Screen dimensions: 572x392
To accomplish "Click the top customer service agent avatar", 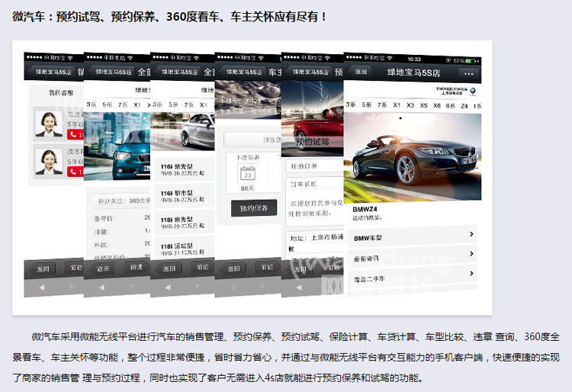I will click(x=49, y=124).
